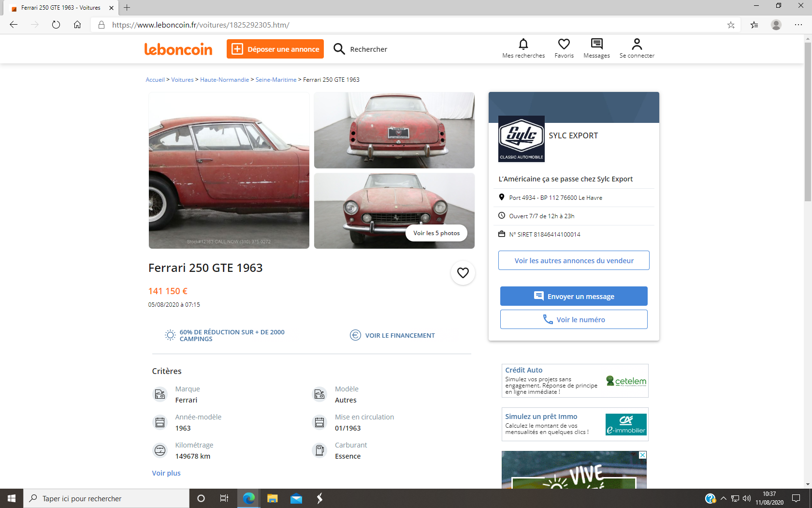Click Voir le numéro button
The height and width of the screenshot is (508, 812).
(x=574, y=319)
